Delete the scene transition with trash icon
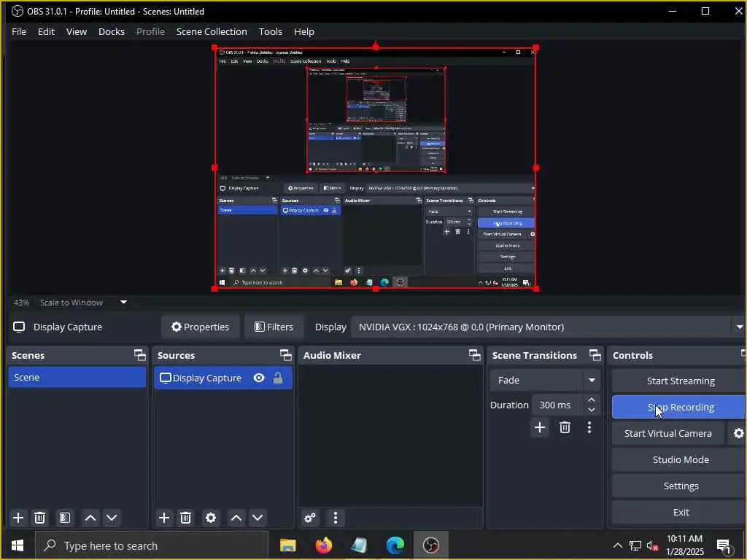 point(565,427)
